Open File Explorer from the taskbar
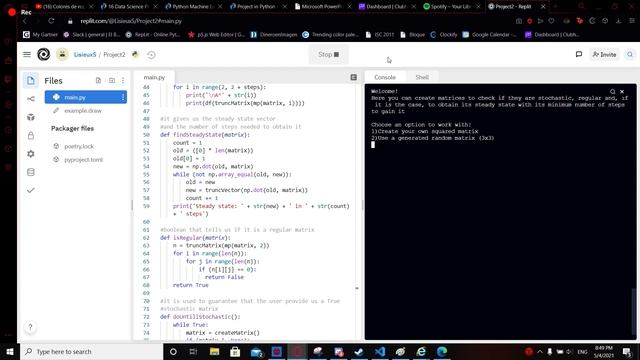 (215, 351)
